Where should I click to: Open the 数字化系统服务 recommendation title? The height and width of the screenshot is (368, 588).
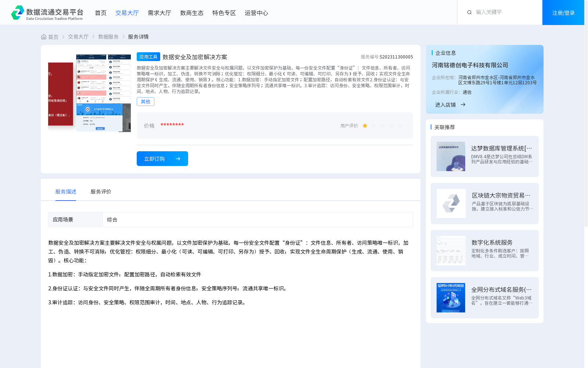[x=492, y=243]
